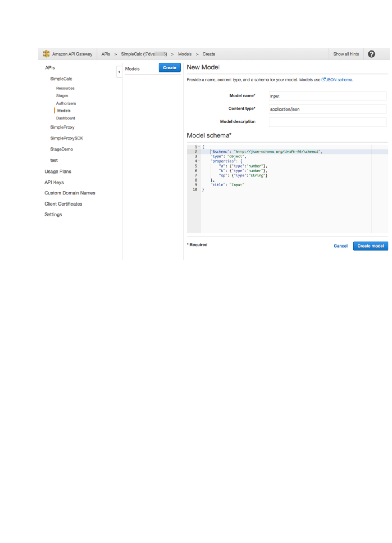The height and width of the screenshot is (543, 392).
Task: Open the test API
Action: (x=54, y=160)
